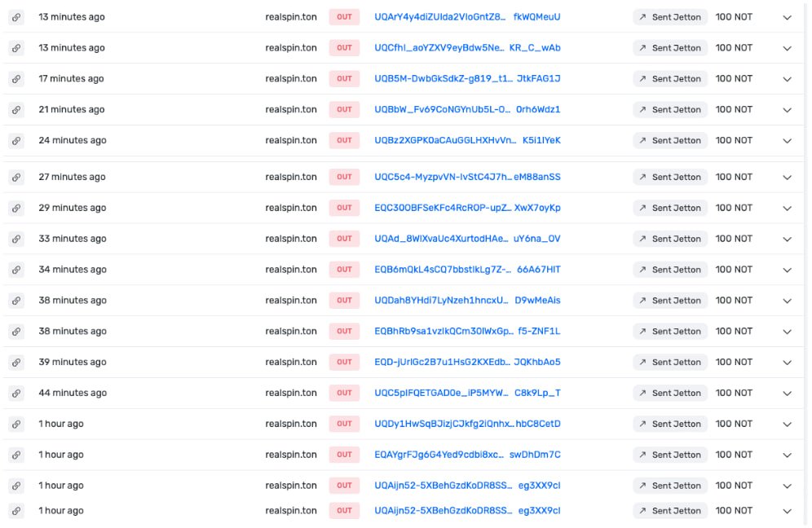Click the OUT badge on 24 minutes ago row
The width and height of the screenshot is (812, 528).
point(344,140)
